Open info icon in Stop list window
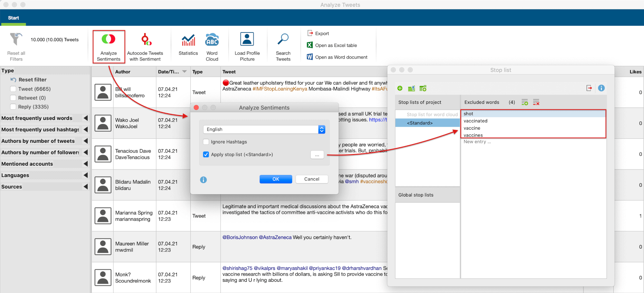Screen dimensions: 644x293 (x=601, y=88)
